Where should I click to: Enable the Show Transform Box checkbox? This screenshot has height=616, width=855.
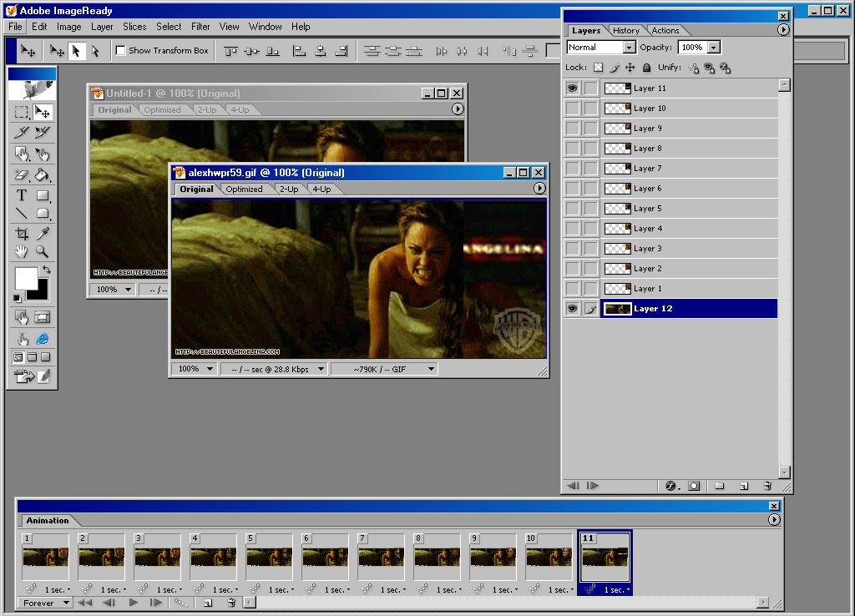point(121,51)
